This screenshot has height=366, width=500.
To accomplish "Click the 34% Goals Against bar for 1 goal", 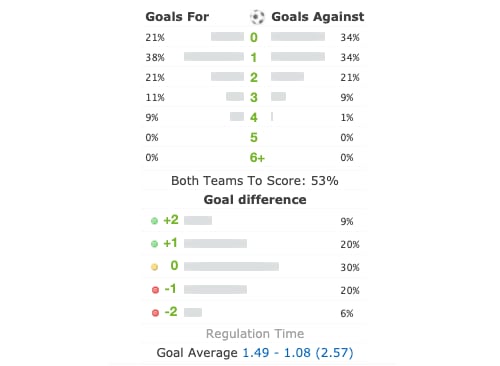I will [298, 57].
